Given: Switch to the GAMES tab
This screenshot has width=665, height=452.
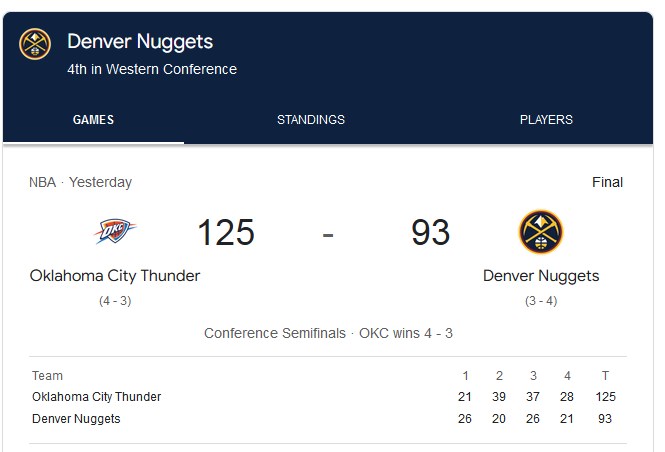Looking at the screenshot, I should click(x=93, y=120).
